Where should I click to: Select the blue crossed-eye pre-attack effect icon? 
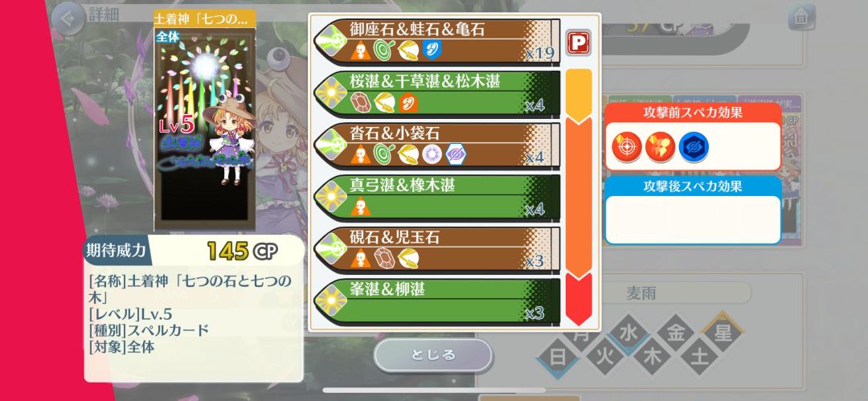[x=694, y=147]
